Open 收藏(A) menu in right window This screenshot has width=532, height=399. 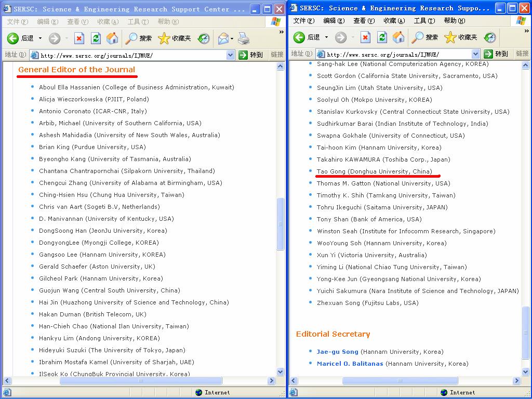click(x=394, y=21)
